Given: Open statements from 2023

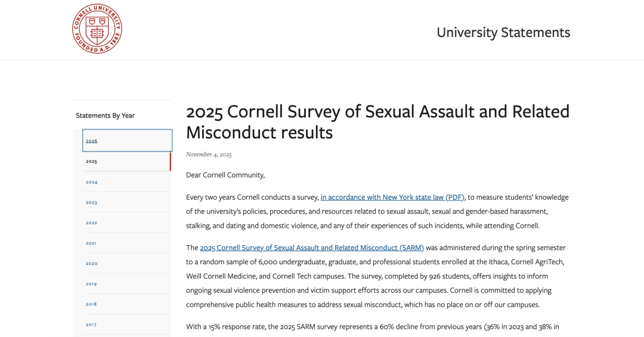Looking at the screenshot, I should (x=126, y=202).
